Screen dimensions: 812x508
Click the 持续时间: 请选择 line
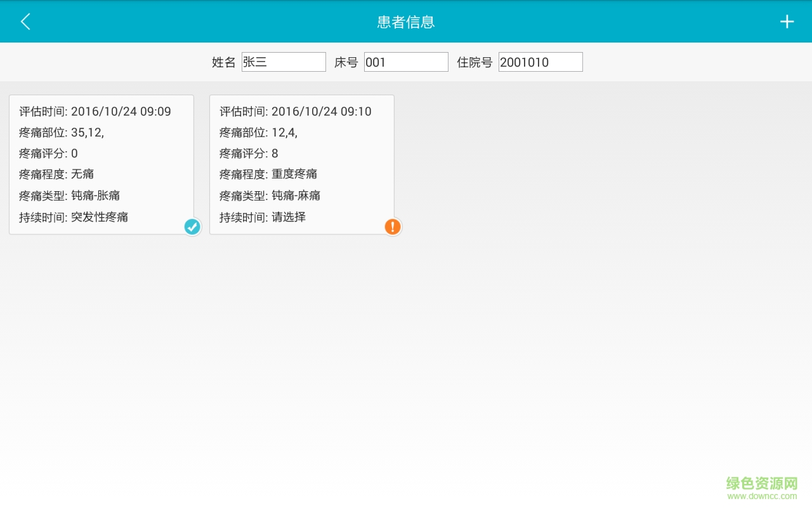click(x=263, y=217)
